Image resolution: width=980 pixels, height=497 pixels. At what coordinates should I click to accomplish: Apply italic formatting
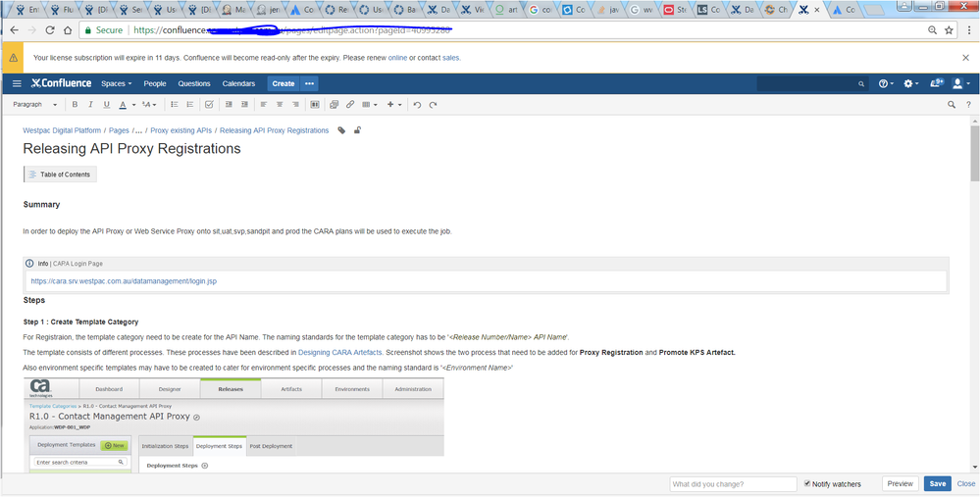[90, 105]
